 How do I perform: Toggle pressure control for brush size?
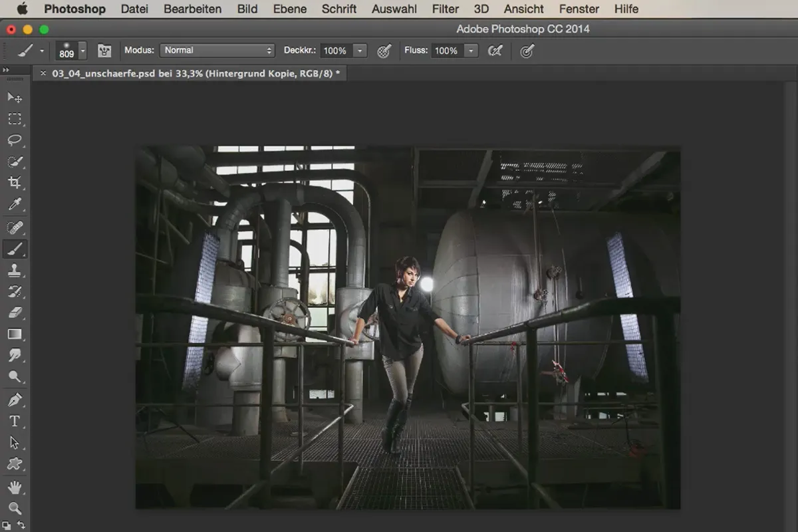click(x=527, y=51)
